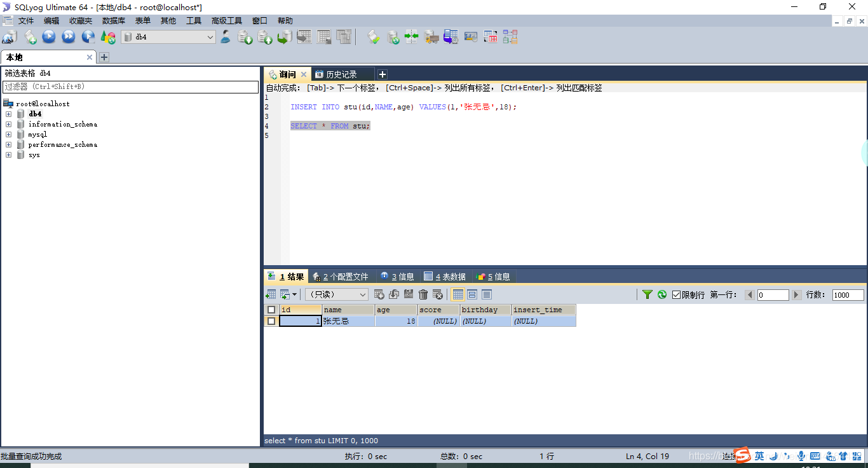Click the scroll with green check icon

click(374, 37)
